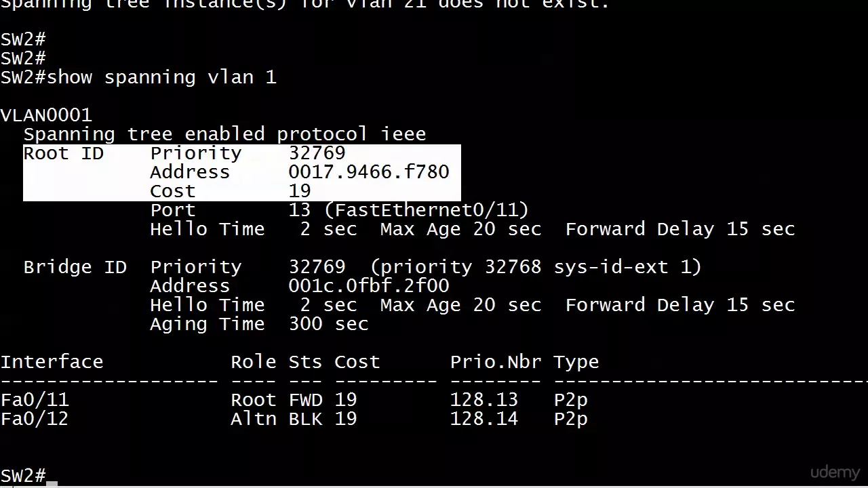Click the 300 sec aging value
Screen dimensions: 868x488
point(328,324)
